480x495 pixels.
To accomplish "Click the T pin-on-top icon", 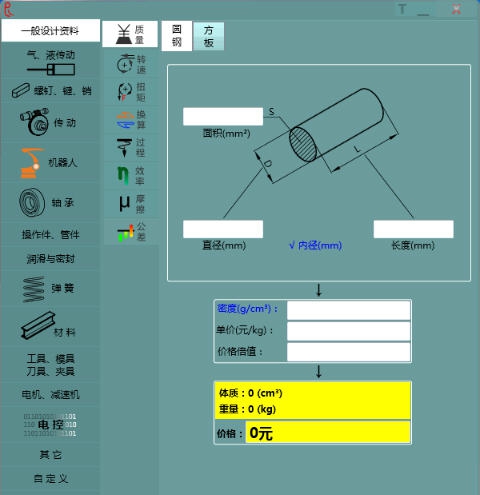I will [402, 9].
